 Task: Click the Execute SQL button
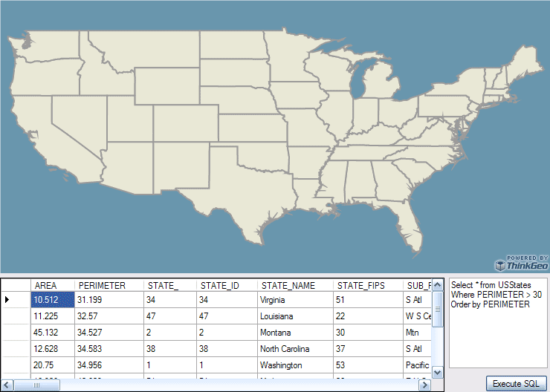517,384
